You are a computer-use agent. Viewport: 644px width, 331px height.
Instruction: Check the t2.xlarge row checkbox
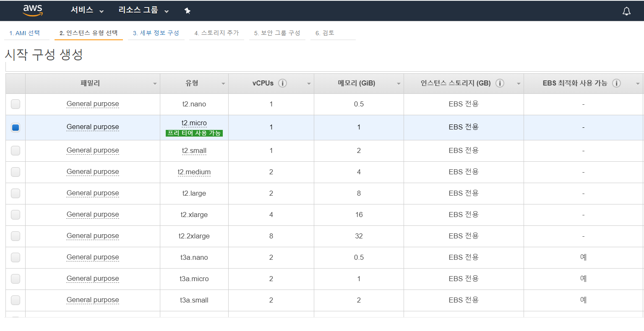tap(16, 215)
